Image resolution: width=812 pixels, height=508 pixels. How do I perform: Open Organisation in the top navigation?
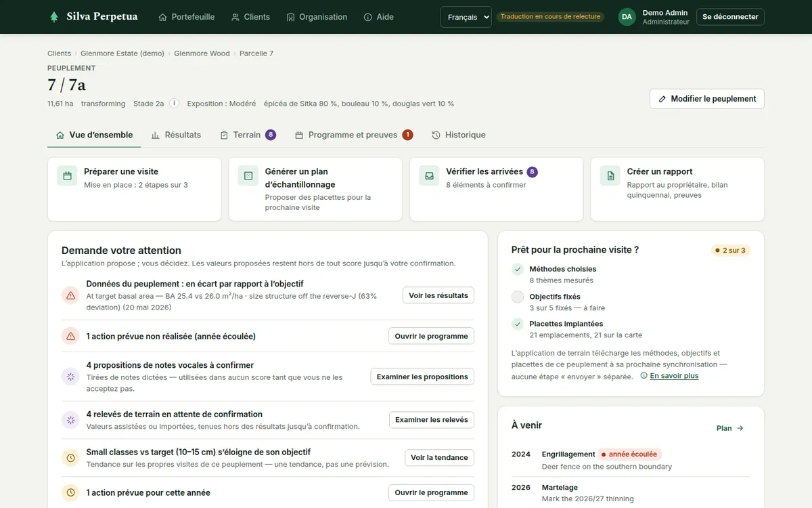point(317,17)
